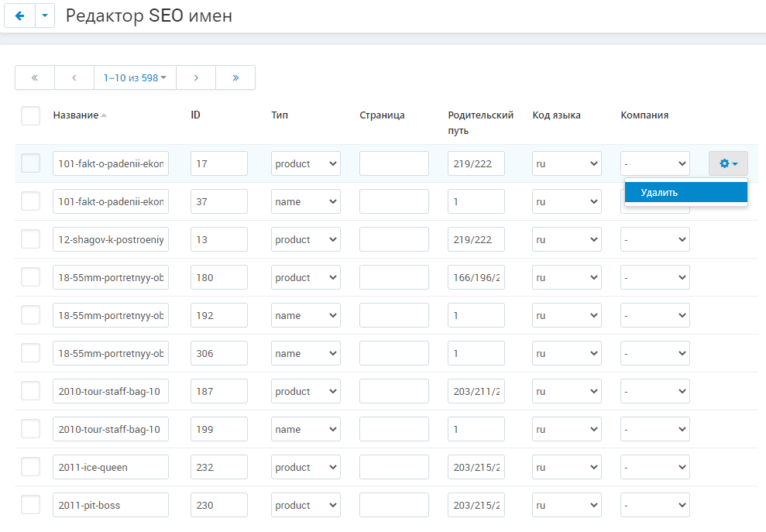This screenshot has height=532, width=766.
Task: Open the gear actions menu for ID 17
Action: tap(728, 163)
